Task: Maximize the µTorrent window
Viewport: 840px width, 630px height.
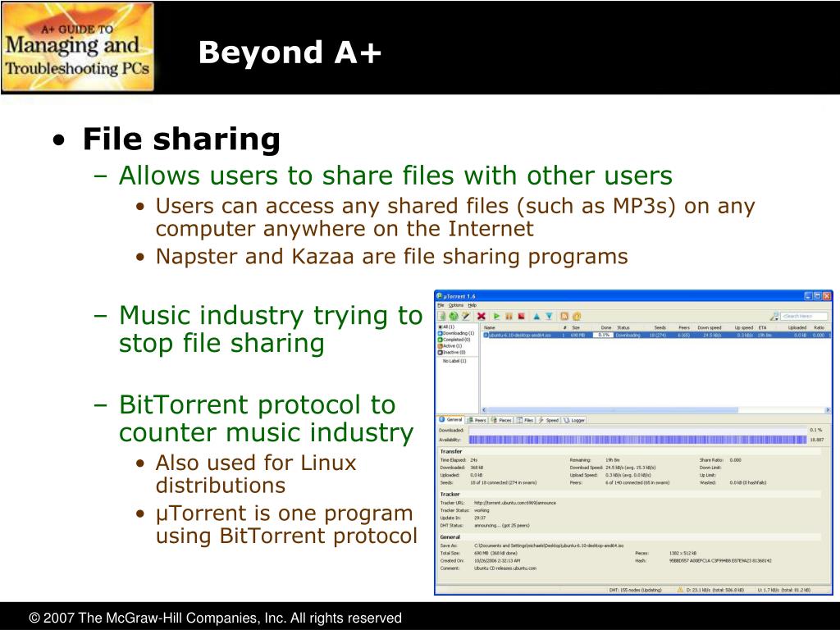Action: tap(818, 295)
